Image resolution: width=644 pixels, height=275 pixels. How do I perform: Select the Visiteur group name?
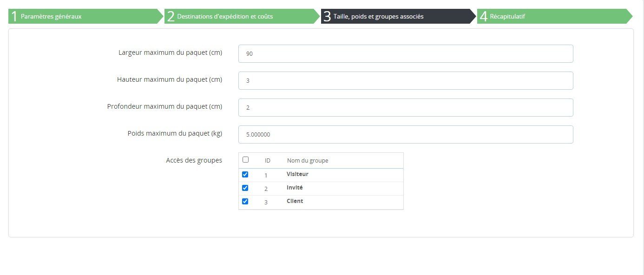(x=298, y=174)
